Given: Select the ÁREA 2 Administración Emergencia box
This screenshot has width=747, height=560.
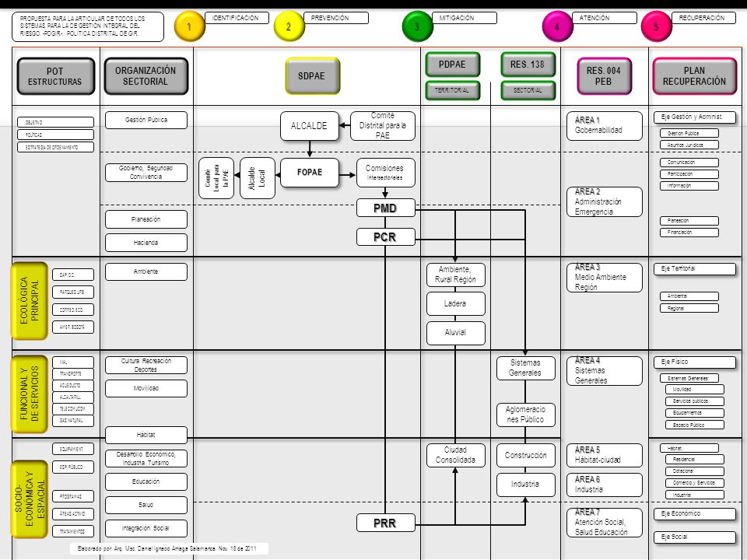Looking at the screenshot, I should [x=605, y=202].
